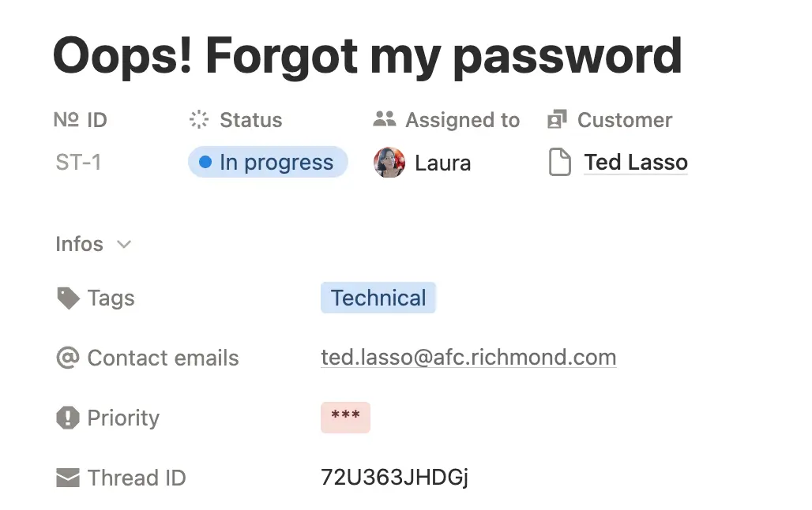The width and height of the screenshot is (812, 510).
Task: Click the Thread ID value 72U363JHDGj
Action: pos(394,478)
